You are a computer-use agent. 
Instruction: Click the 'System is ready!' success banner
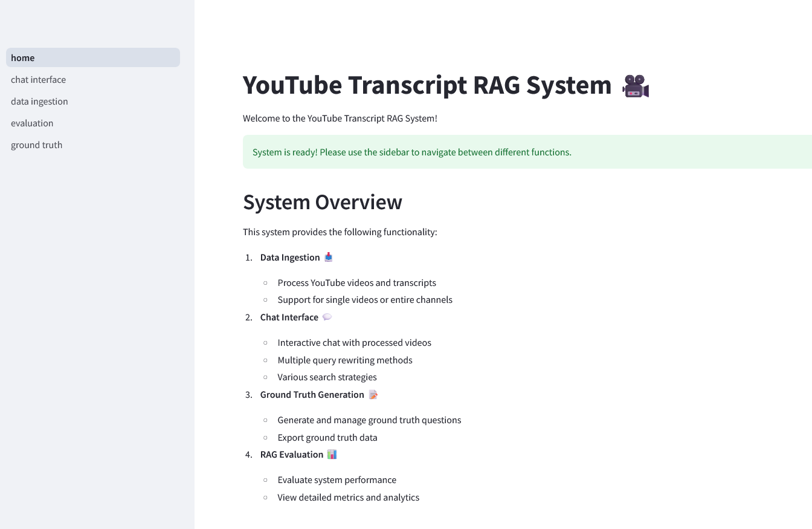point(527,152)
